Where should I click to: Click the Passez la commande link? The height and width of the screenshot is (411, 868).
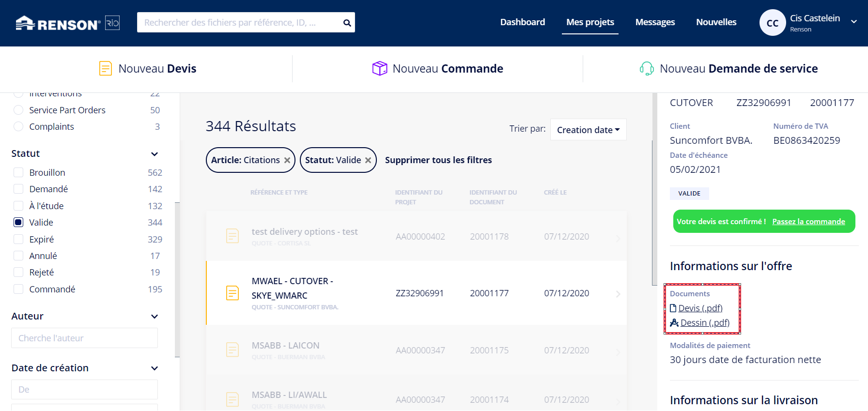(x=808, y=222)
